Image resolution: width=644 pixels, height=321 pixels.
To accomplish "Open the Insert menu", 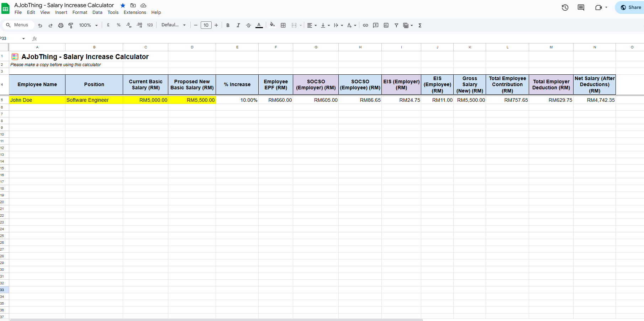I will coord(61,12).
